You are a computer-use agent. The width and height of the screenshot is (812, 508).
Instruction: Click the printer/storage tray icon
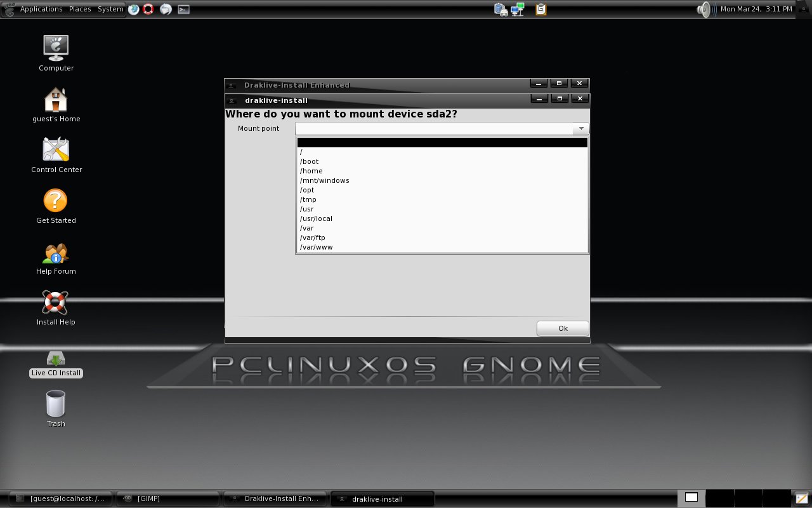(x=501, y=9)
